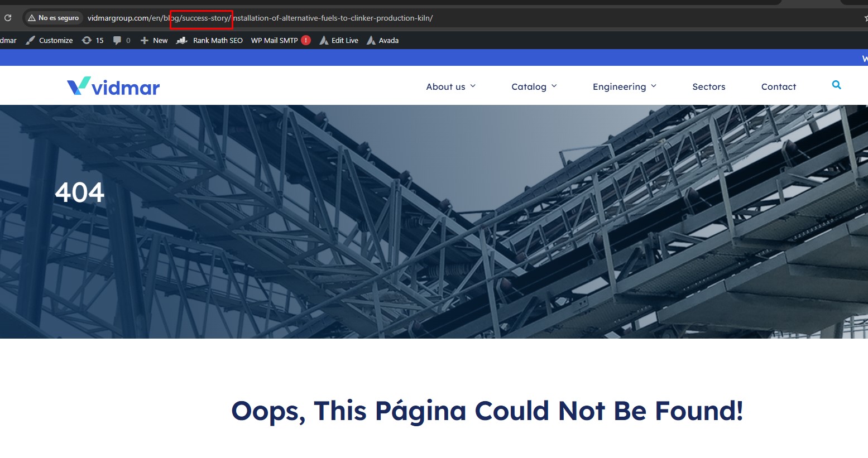Open the WP Mail SMTP menu
The image size is (868, 458).
coord(274,40)
